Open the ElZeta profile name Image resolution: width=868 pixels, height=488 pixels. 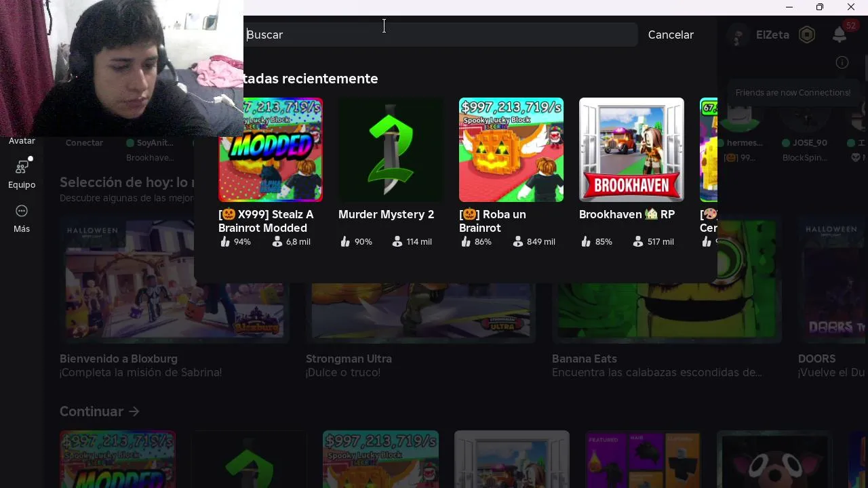[x=772, y=35]
